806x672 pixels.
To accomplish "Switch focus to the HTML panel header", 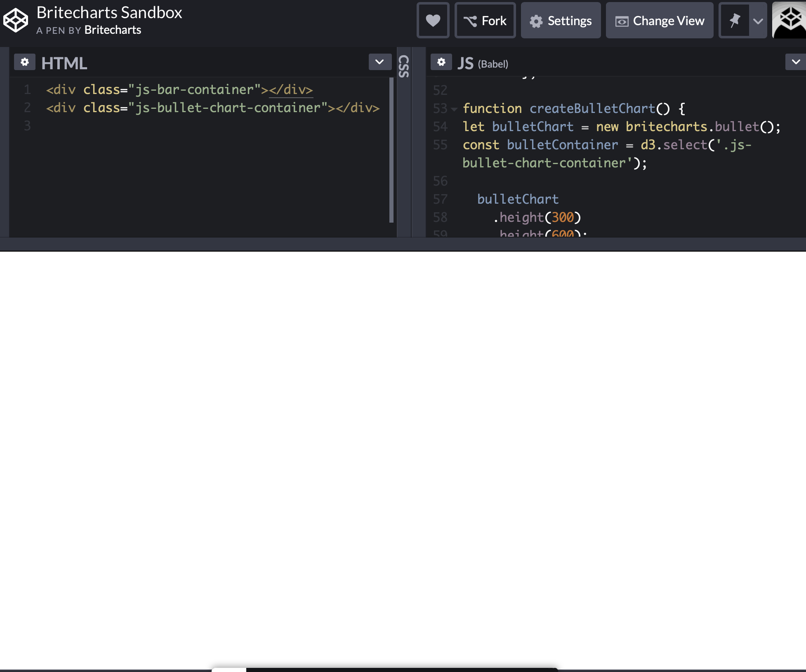I will (x=65, y=63).
